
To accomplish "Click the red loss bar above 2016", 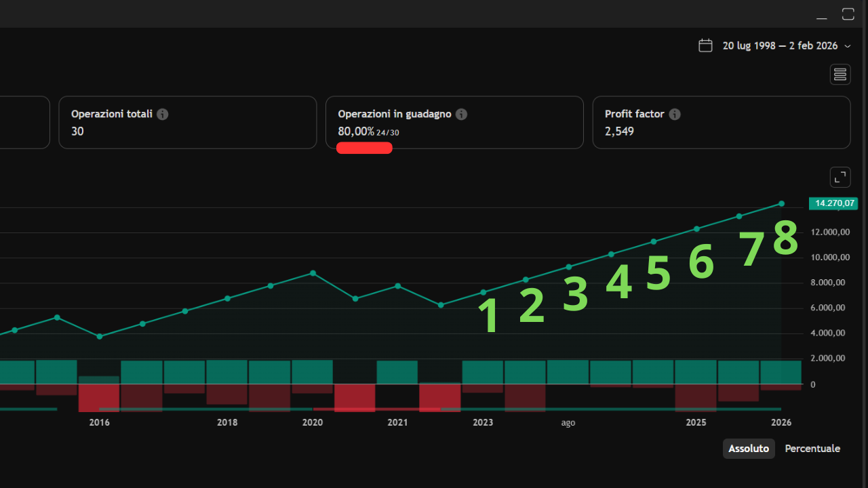I will (x=99, y=396).
